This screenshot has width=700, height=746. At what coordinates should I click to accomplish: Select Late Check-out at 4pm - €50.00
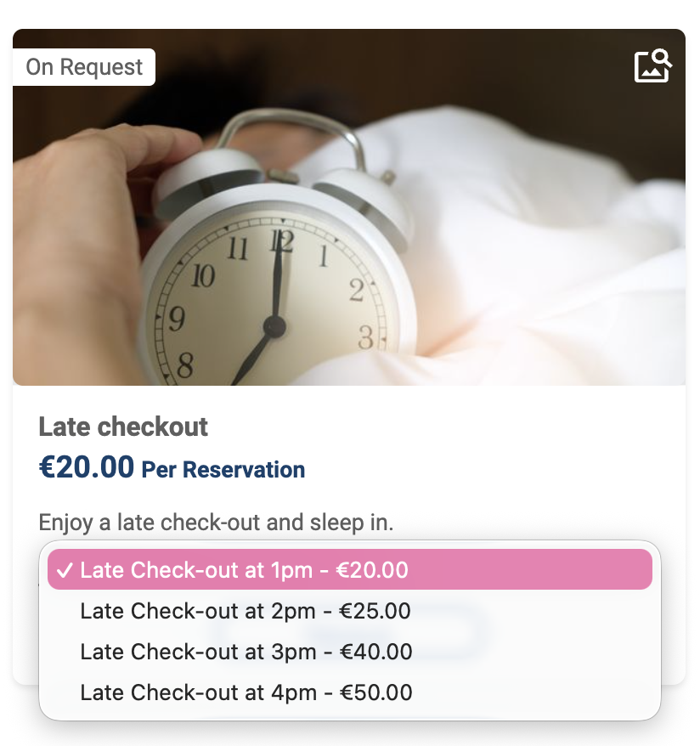pos(246,692)
